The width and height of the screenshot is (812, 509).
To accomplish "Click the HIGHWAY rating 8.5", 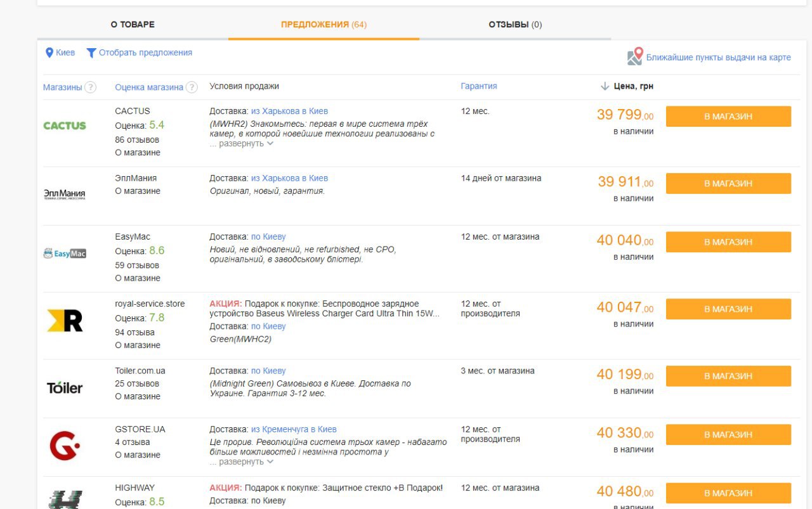I will point(157,502).
